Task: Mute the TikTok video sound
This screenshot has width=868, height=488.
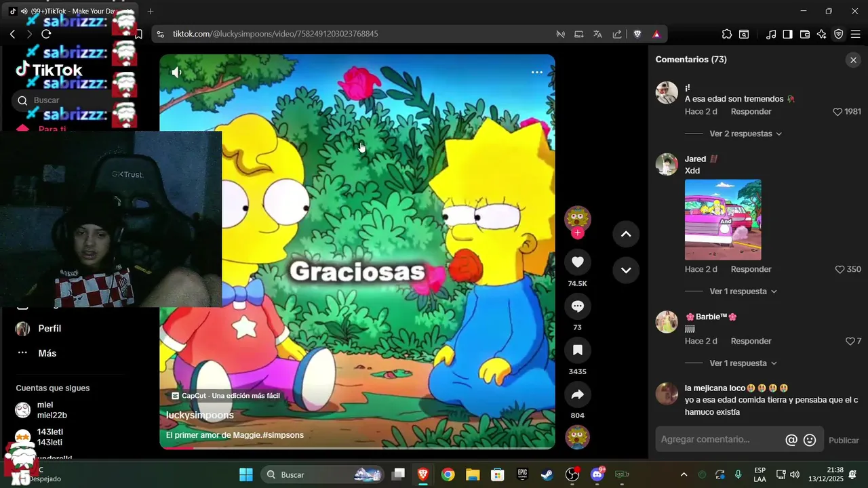Action: (176, 73)
